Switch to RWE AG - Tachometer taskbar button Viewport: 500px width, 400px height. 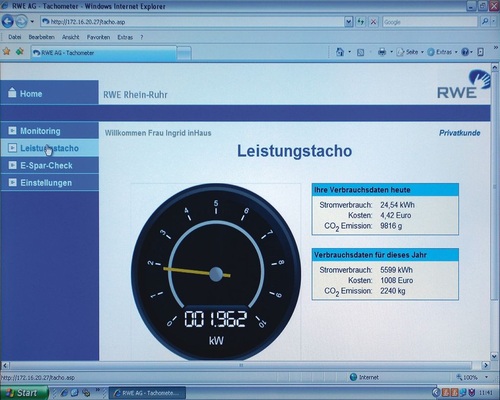coord(148,393)
